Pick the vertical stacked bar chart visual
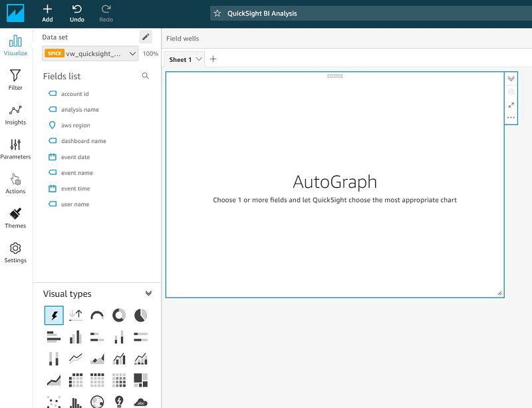Screen dimensions: 532x408 [119, 337]
